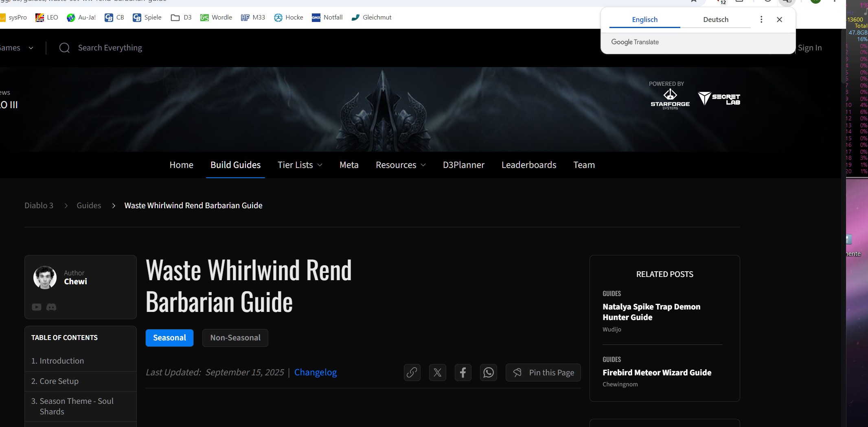Open the D3Planner nav item
This screenshot has width=868, height=427.
tap(464, 165)
